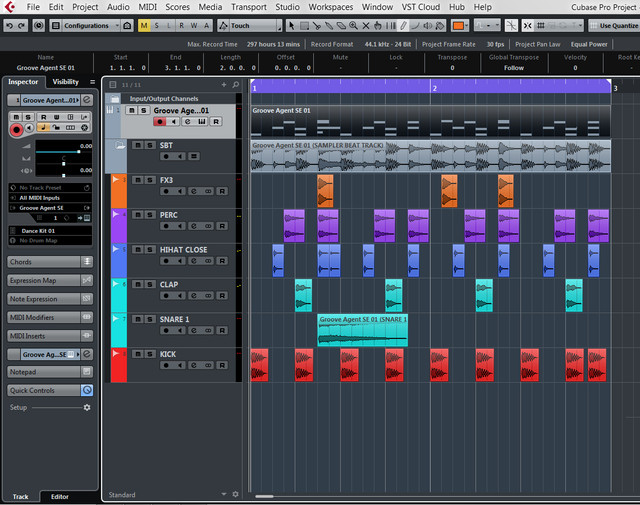This screenshot has width=640, height=505.
Task: Click the track search magnifier icon
Action: 236,85
